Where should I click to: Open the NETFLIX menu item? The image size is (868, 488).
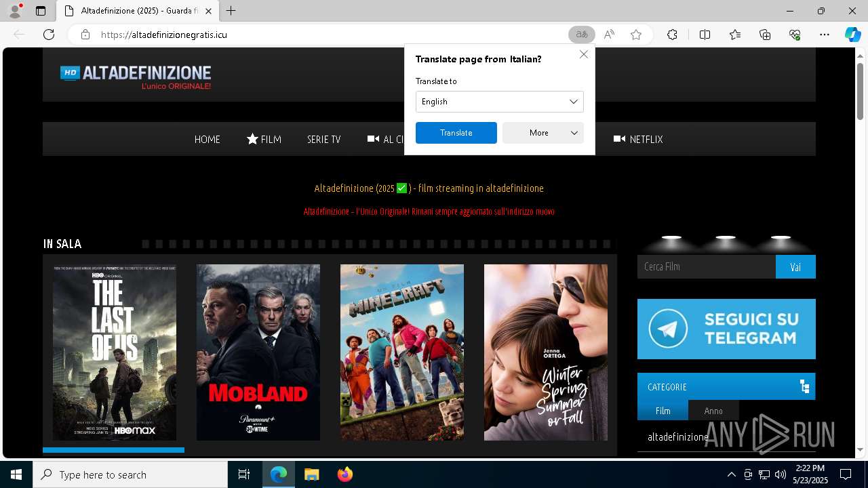(638, 140)
